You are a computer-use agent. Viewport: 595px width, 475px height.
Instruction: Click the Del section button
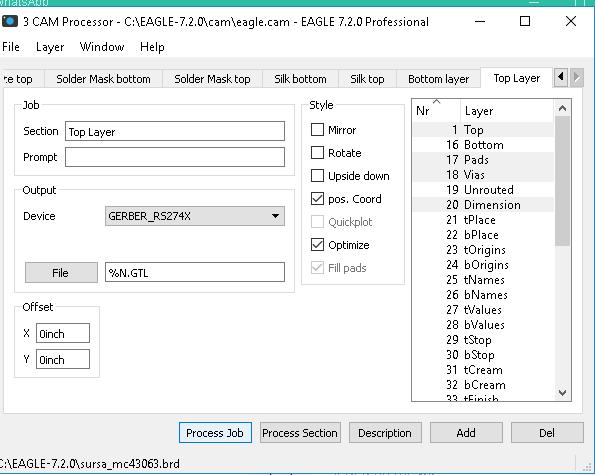[x=547, y=433]
